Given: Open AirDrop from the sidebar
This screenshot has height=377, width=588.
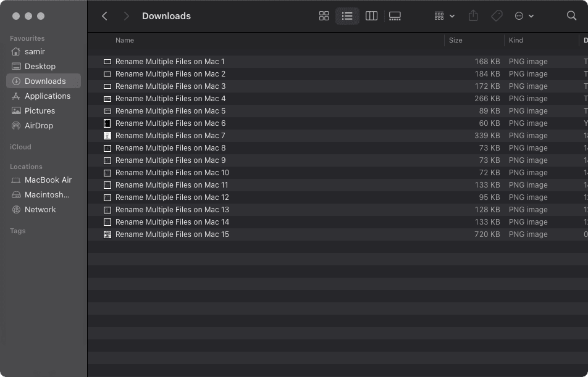Looking at the screenshot, I should (x=38, y=125).
